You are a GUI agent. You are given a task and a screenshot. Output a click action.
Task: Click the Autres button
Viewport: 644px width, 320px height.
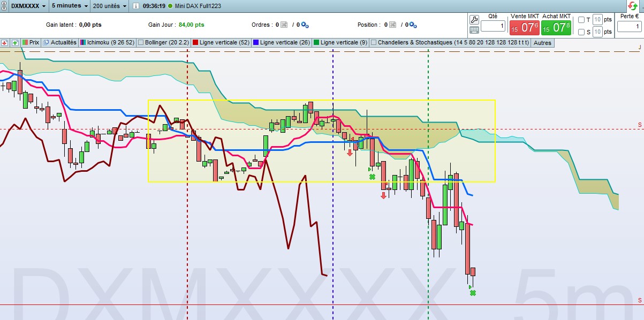[x=542, y=42]
